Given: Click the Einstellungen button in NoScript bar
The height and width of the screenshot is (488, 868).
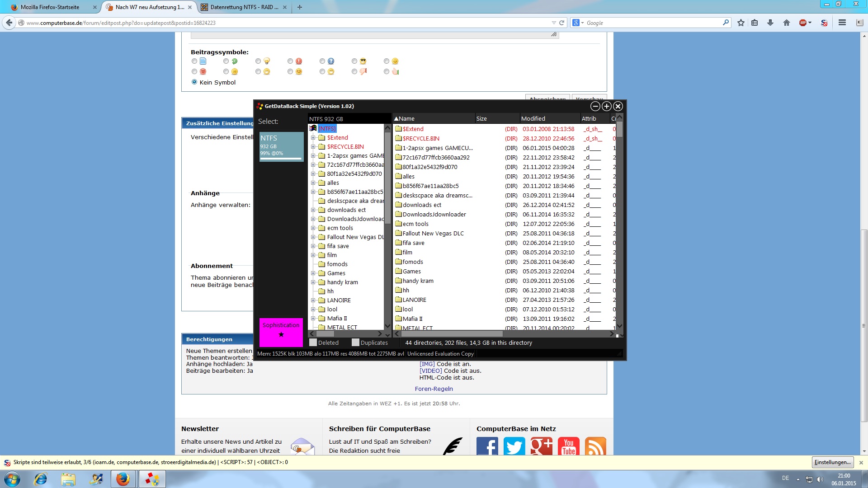Looking at the screenshot, I should click(x=832, y=462).
